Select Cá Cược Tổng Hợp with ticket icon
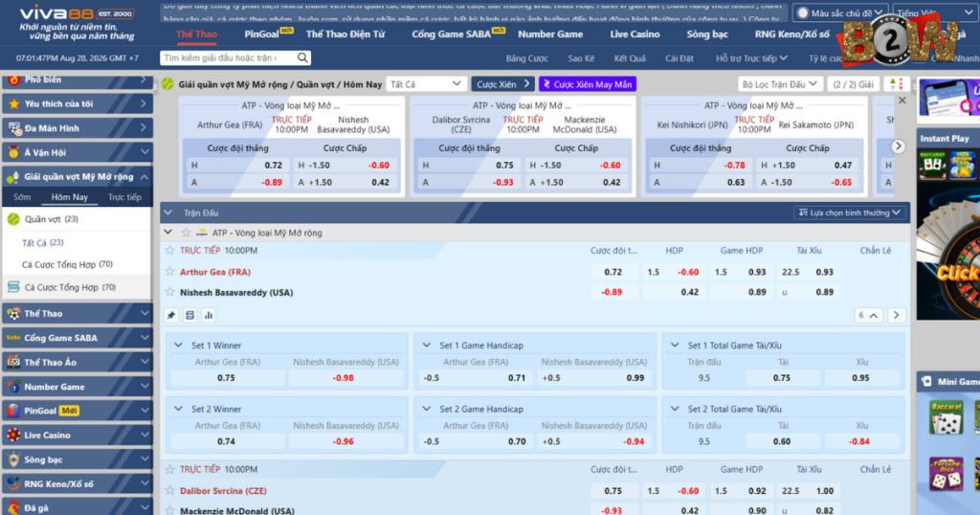Viewport: 980px width, 515px height. [x=78, y=287]
